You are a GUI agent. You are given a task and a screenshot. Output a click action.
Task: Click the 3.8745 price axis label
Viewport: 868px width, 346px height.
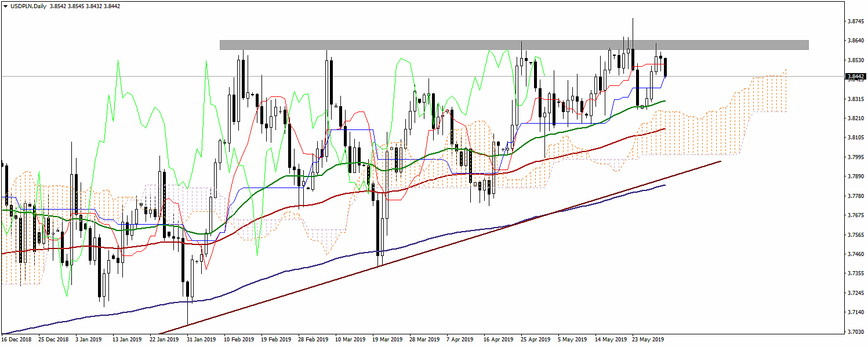[856, 21]
